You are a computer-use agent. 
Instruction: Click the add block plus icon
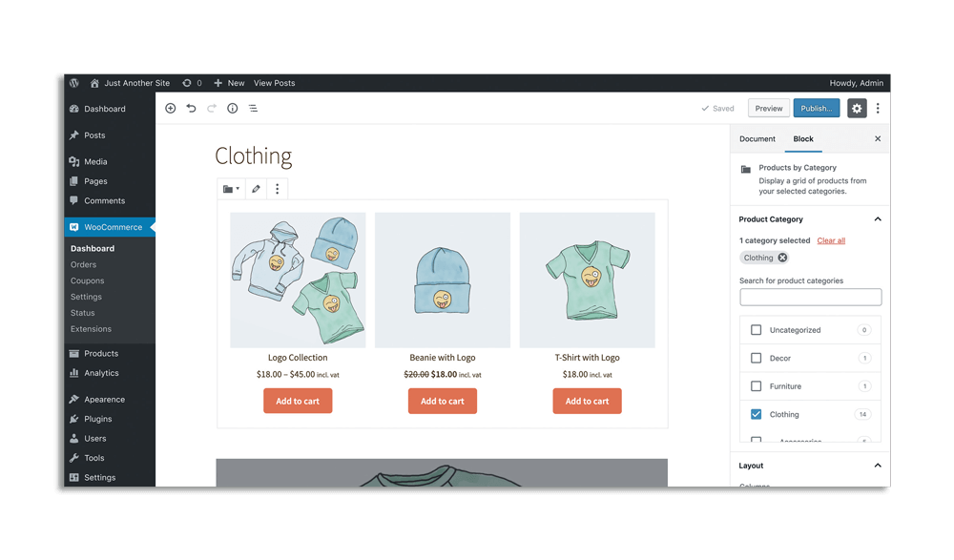point(171,109)
